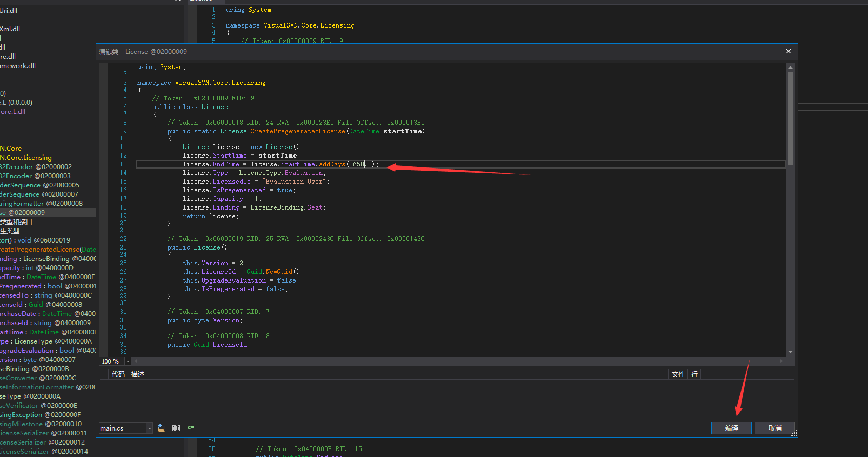Click 'license.Capacity = 1;' line
Image resolution: width=868 pixels, height=457 pixels.
pos(222,199)
